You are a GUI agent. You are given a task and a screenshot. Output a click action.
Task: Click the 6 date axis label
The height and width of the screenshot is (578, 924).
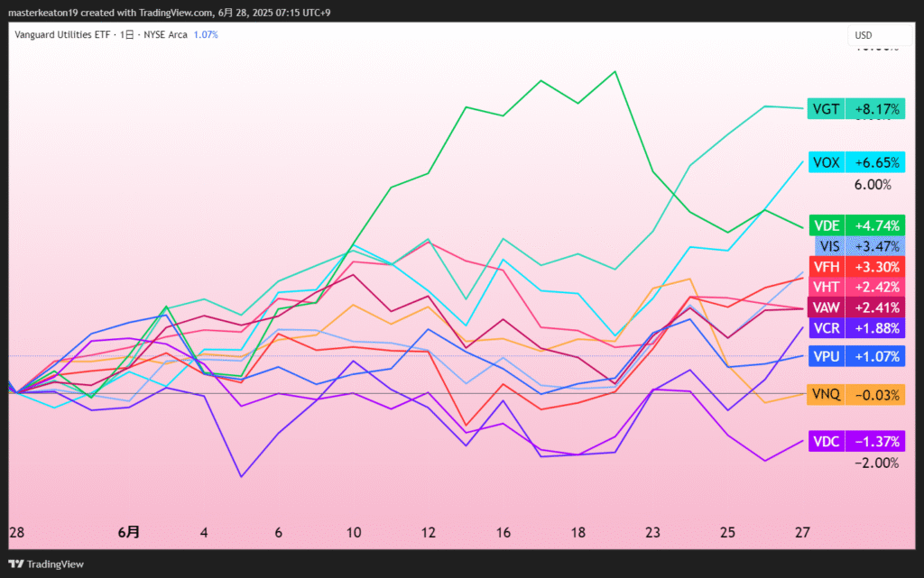(279, 532)
